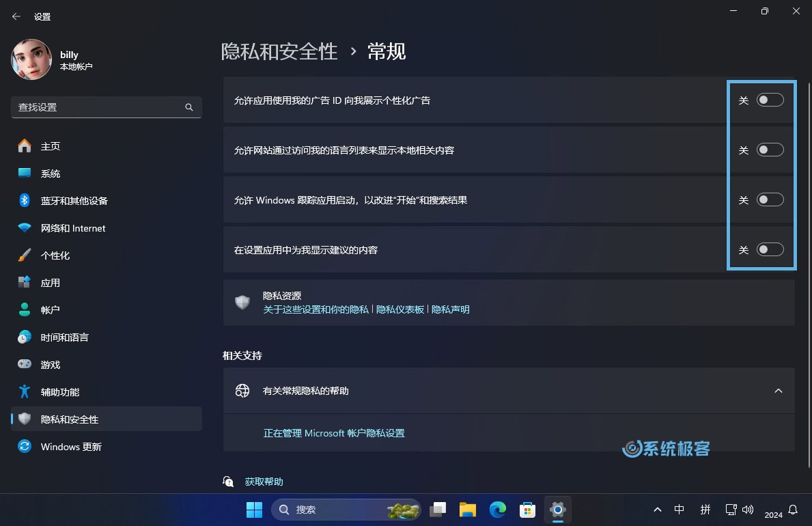The image size is (812, 526).
Task: Enable the advertising ID personalized ads toggle
Action: 770,100
